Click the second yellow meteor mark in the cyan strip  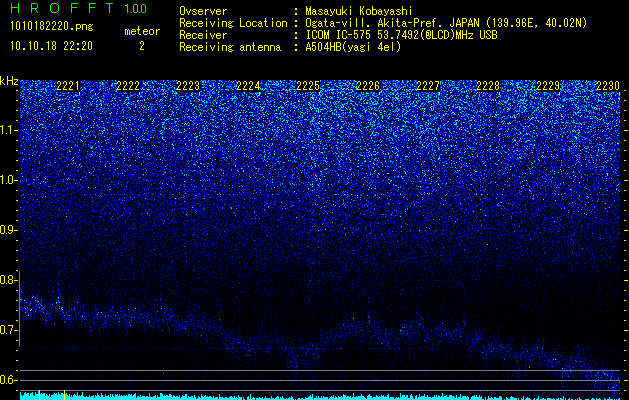64,395
